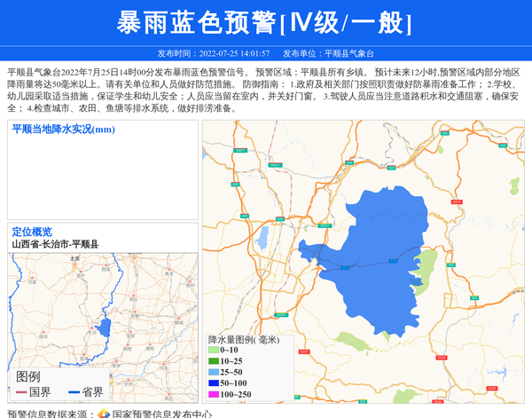Click the green area east of warning zone
This screenshot has height=418, width=532.
pyautogui.click(x=427, y=266)
